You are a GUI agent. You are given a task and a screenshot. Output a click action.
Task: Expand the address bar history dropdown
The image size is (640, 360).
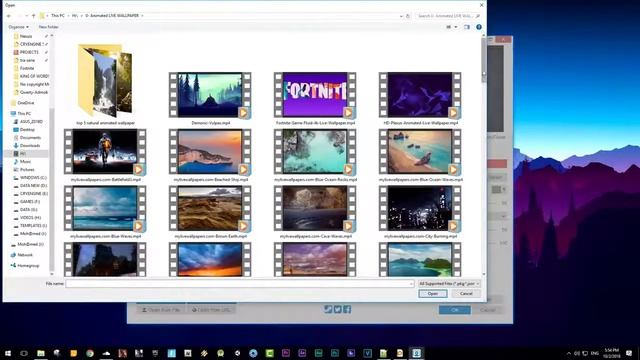click(x=401, y=16)
